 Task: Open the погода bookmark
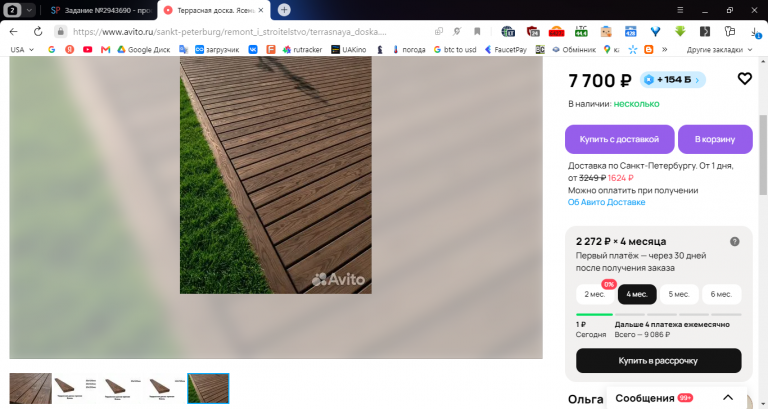click(408, 49)
